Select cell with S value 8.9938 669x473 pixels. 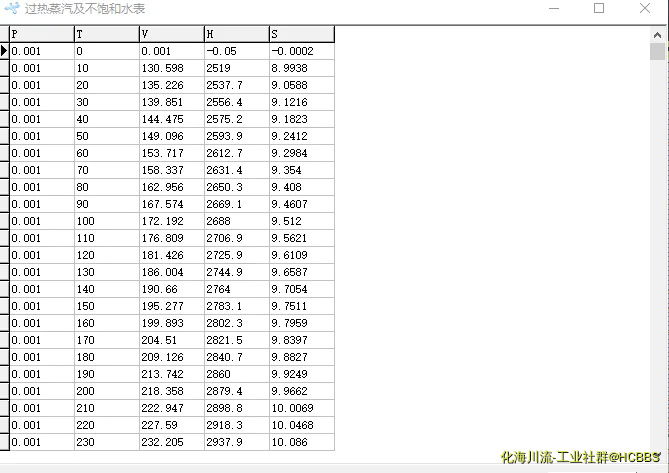point(302,68)
